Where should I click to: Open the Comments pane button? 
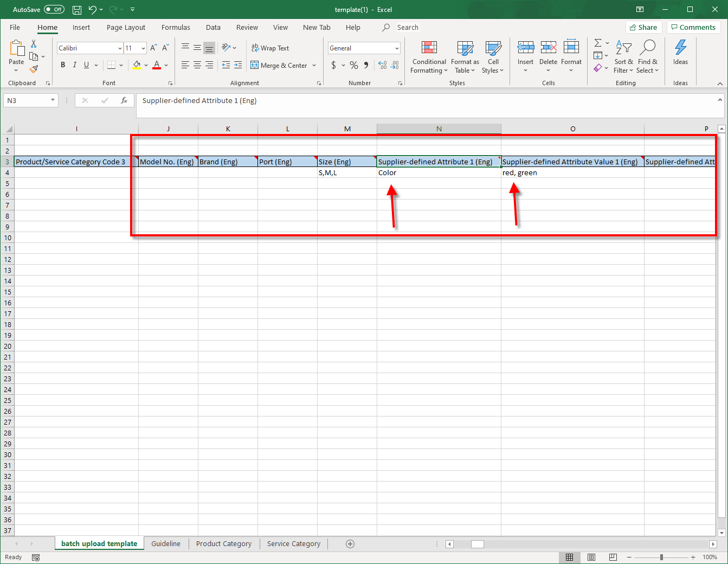[693, 28]
